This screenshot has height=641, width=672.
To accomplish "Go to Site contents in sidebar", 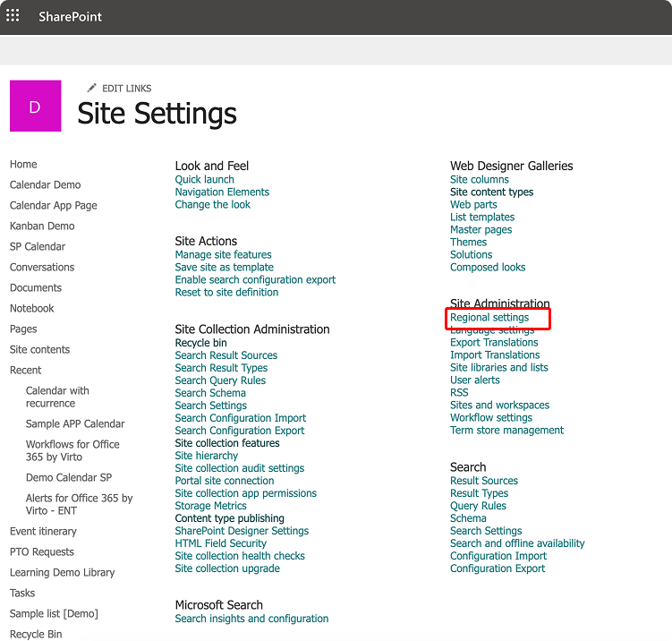I will point(39,349).
